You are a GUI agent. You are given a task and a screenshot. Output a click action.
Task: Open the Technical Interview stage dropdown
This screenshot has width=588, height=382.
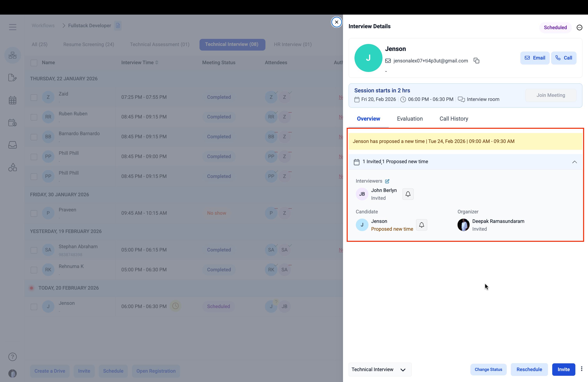click(380, 369)
